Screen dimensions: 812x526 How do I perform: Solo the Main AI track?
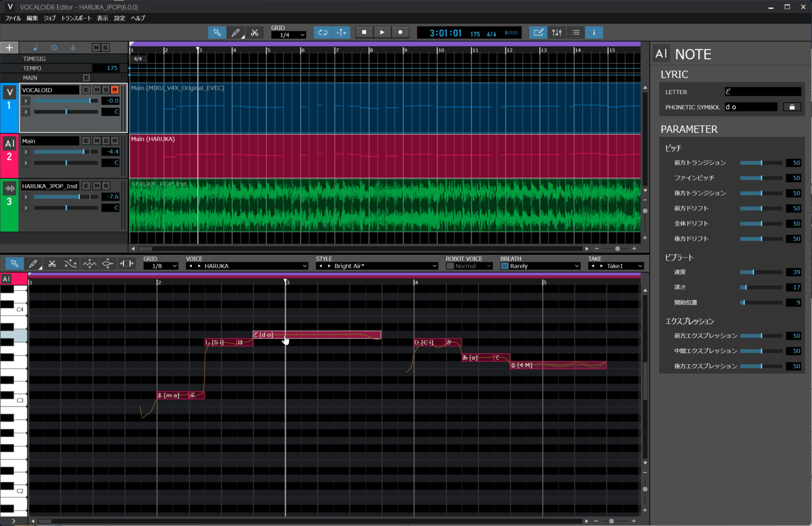tap(106, 141)
